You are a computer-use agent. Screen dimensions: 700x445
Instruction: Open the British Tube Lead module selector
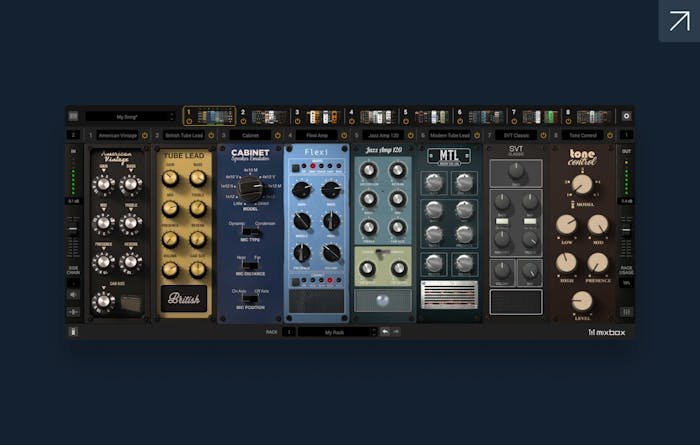click(x=184, y=135)
